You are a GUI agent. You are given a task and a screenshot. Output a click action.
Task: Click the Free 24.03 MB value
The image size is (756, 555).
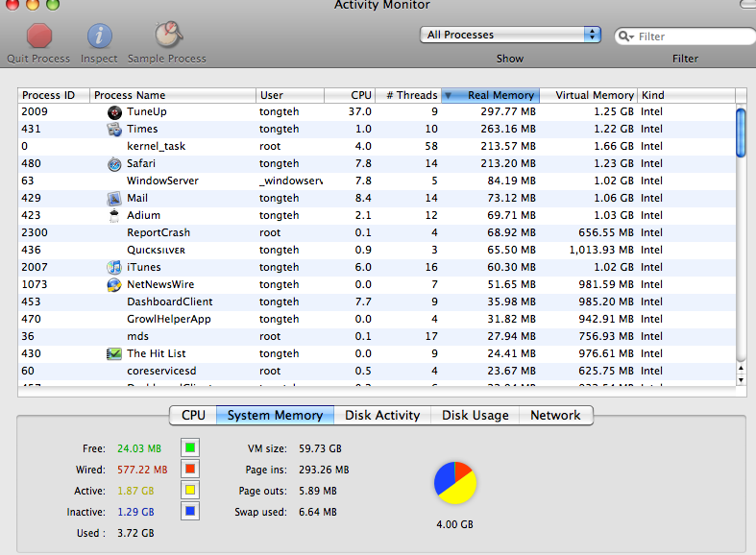pos(139,448)
